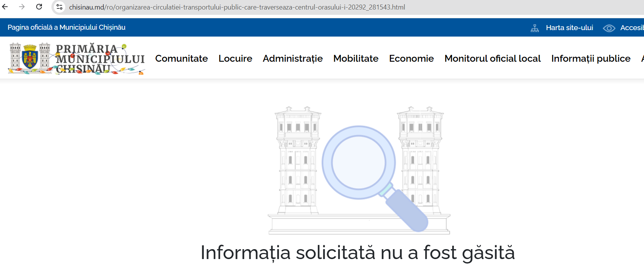Select Informații publice in navigation

tap(591, 58)
